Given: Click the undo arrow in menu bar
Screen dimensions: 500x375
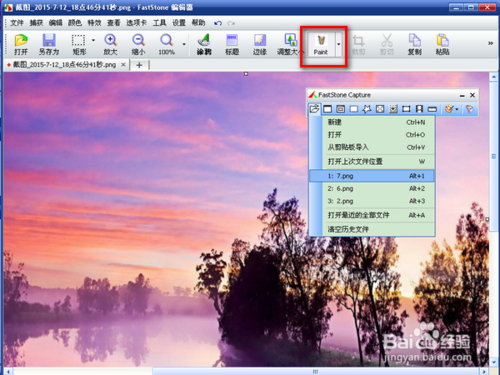Looking at the screenshot, I should point(218,23).
